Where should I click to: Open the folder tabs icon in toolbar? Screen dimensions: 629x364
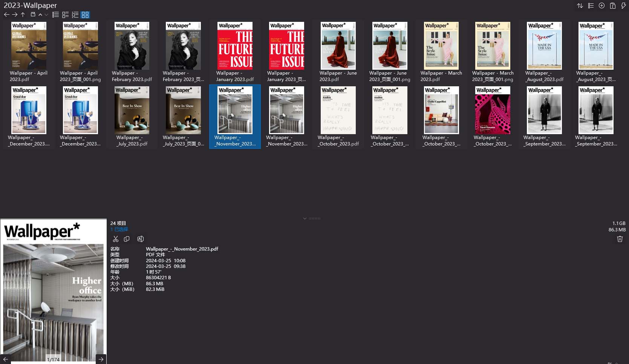tap(33, 15)
